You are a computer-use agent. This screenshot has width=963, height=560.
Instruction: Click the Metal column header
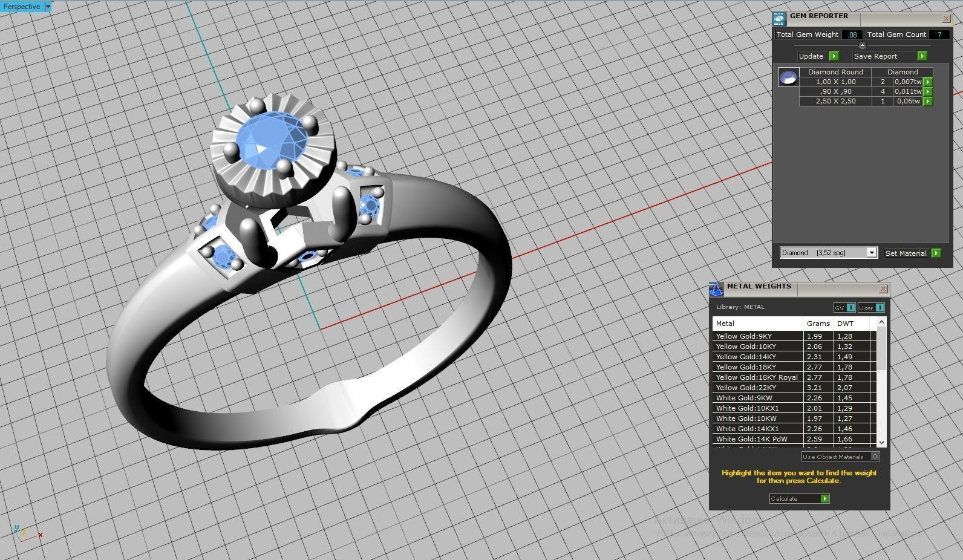point(758,324)
